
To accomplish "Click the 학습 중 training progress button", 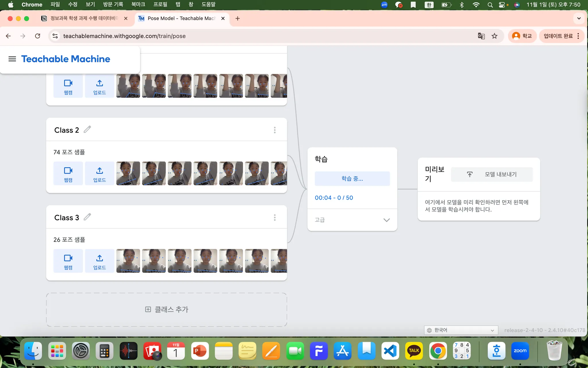I will click(x=352, y=179).
